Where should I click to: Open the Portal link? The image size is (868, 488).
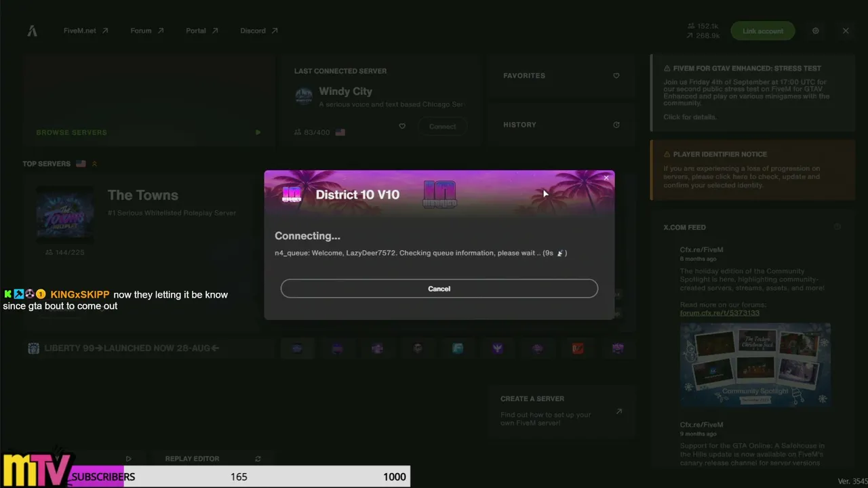coord(202,30)
